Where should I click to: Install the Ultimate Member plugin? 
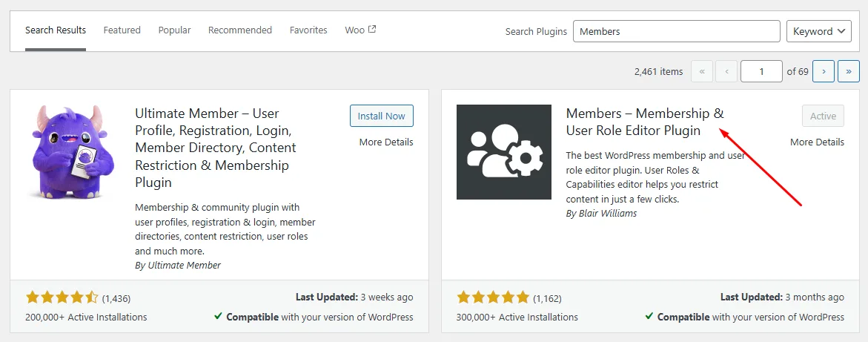click(x=382, y=116)
